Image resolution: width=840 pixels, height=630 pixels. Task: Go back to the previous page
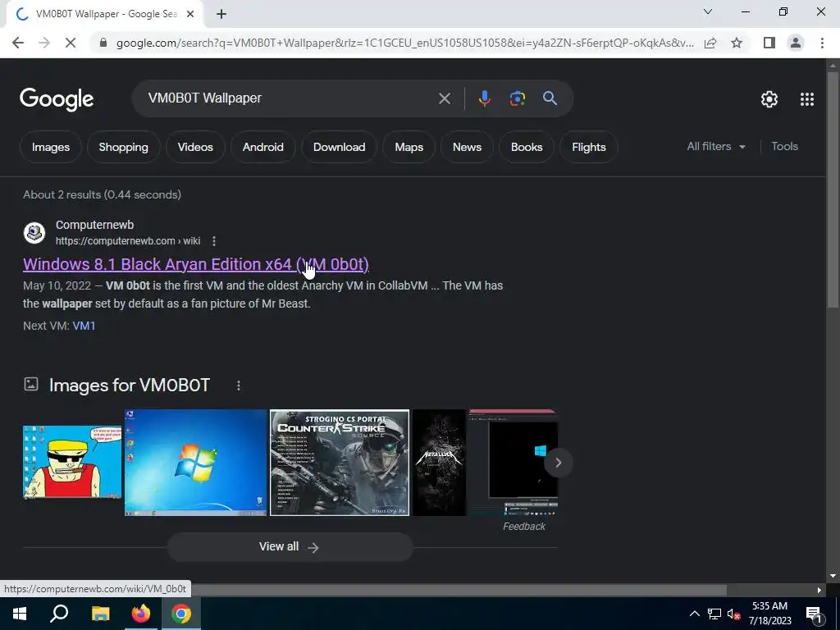coord(18,43)
